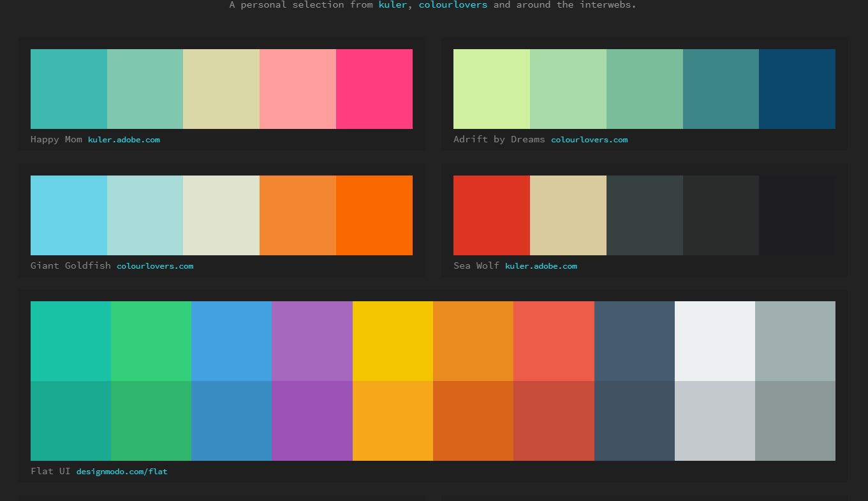Choose the dark teal swatch in Adrift by Dreams
868x501 pixels.
[x=721, y=89]
